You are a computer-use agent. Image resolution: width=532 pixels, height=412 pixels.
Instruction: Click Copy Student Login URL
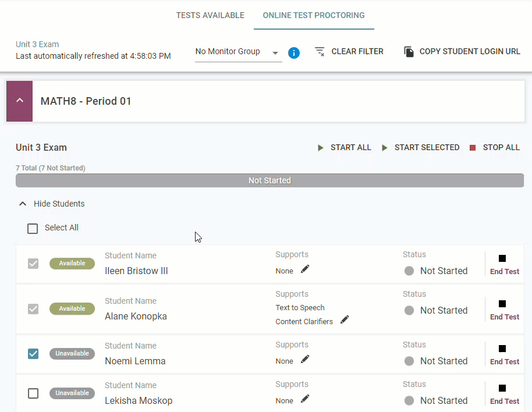(462, 51)
